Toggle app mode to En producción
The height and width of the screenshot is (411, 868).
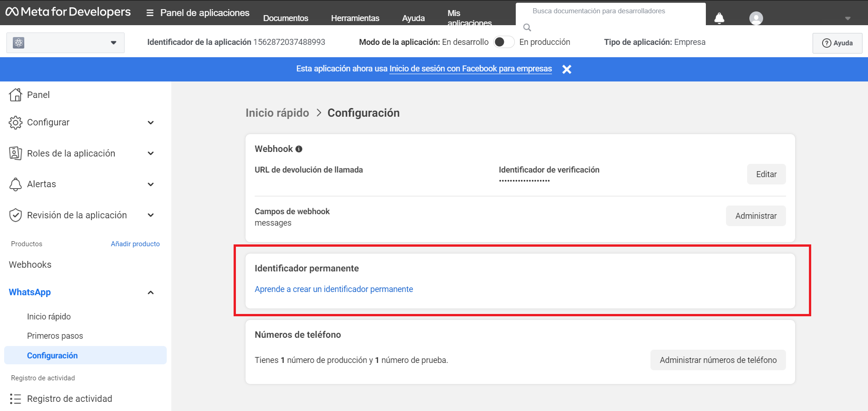point(503,42)
